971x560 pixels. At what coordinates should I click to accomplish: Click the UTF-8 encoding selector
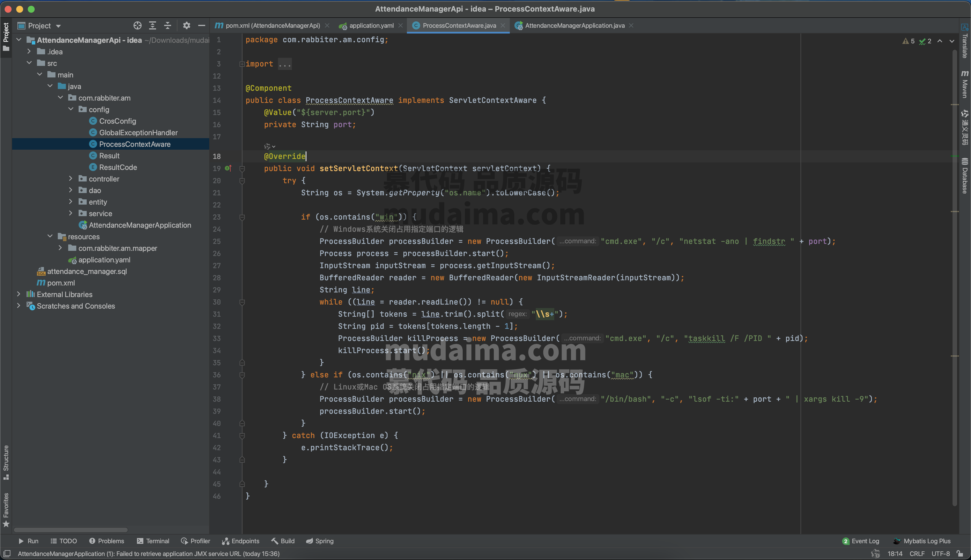click(941, 554)
